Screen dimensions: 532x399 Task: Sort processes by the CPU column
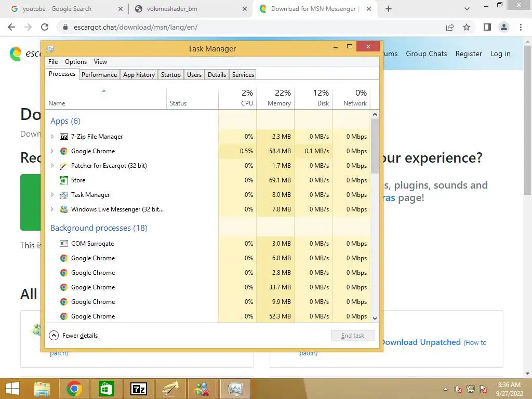(x=237, y=97)
